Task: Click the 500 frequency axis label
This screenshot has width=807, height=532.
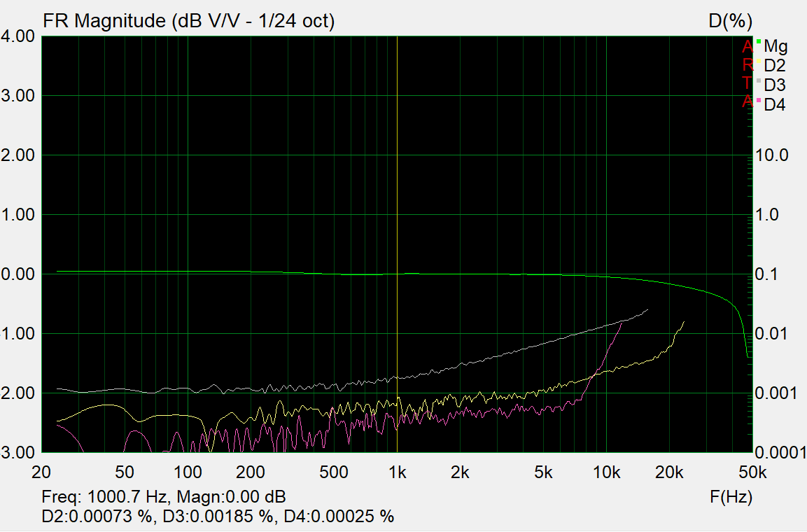Action: tap(333, 472)
